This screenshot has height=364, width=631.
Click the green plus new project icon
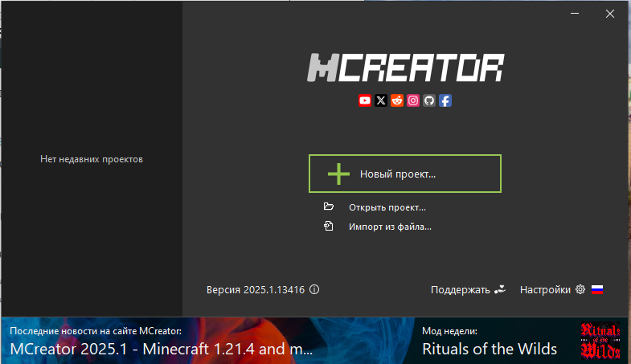pos(338,174)
